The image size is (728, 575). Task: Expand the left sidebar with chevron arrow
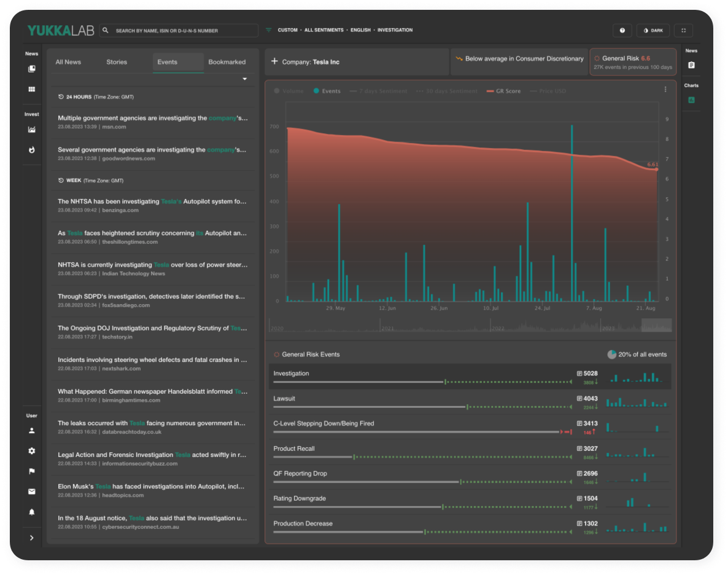click(31, 538)
